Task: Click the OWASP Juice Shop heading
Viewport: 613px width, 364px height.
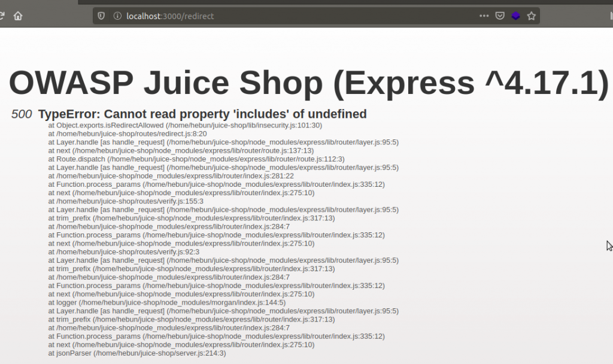Action: (309, 83)
